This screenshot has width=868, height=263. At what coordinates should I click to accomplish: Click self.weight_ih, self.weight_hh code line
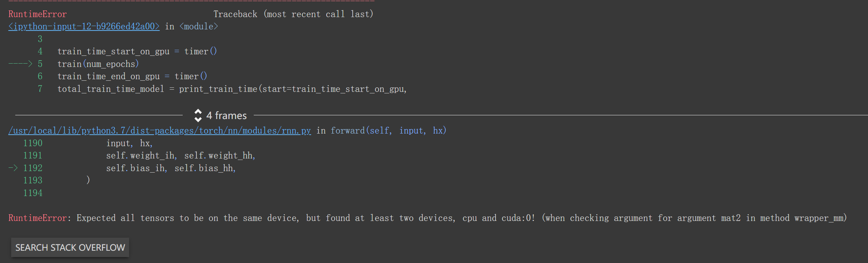coord(180,155)
